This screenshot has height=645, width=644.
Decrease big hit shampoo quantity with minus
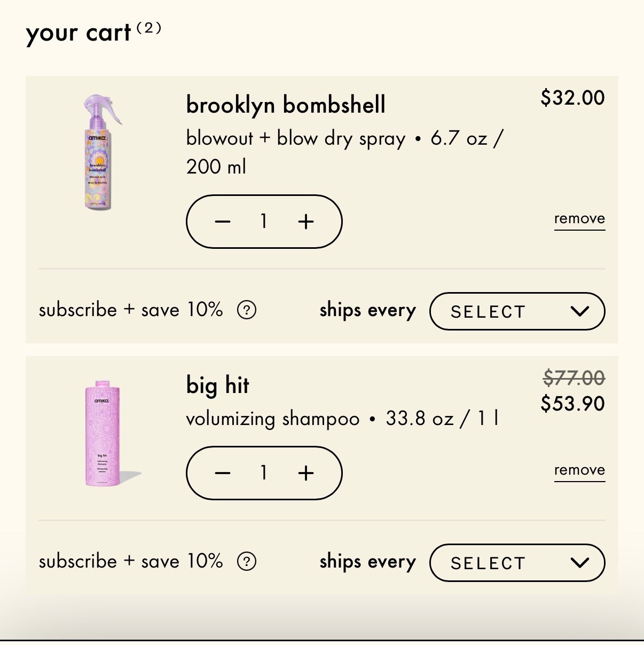pyautogui.click(x=223, y=473)
